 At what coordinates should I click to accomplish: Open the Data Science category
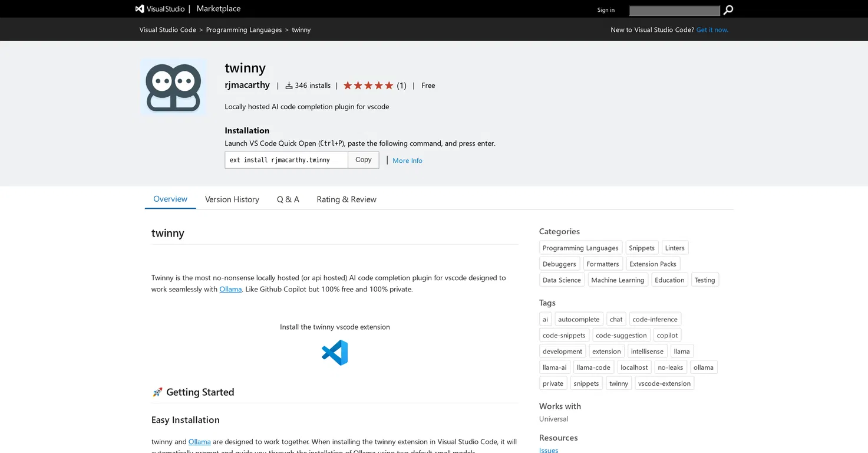[x=562, y=280]
